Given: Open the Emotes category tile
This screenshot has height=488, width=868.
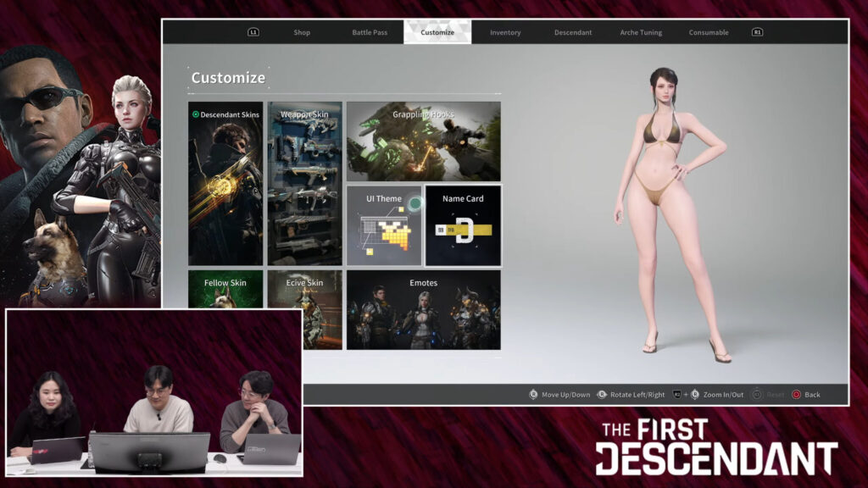Looking at the screenshot, I should (x=423, y=309).
